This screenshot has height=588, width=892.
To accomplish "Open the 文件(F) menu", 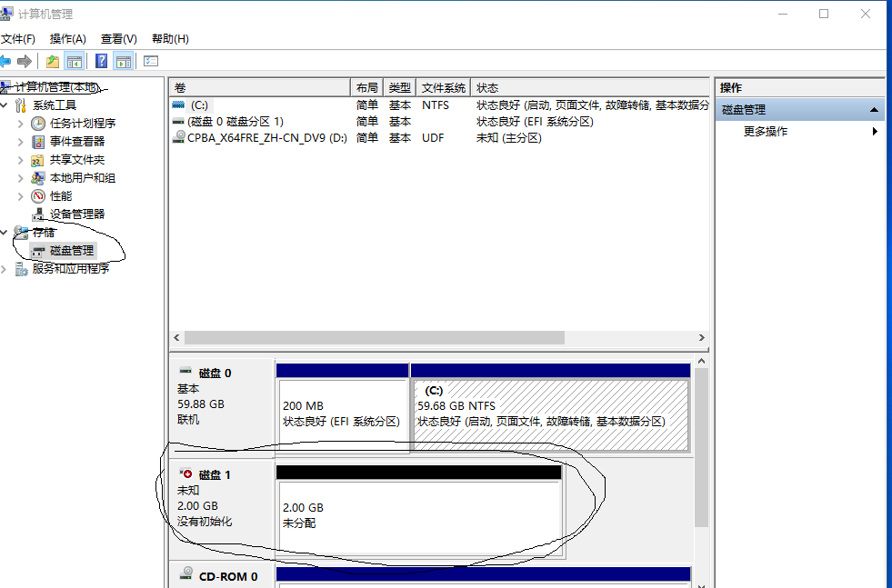I will tap(17, 39).
